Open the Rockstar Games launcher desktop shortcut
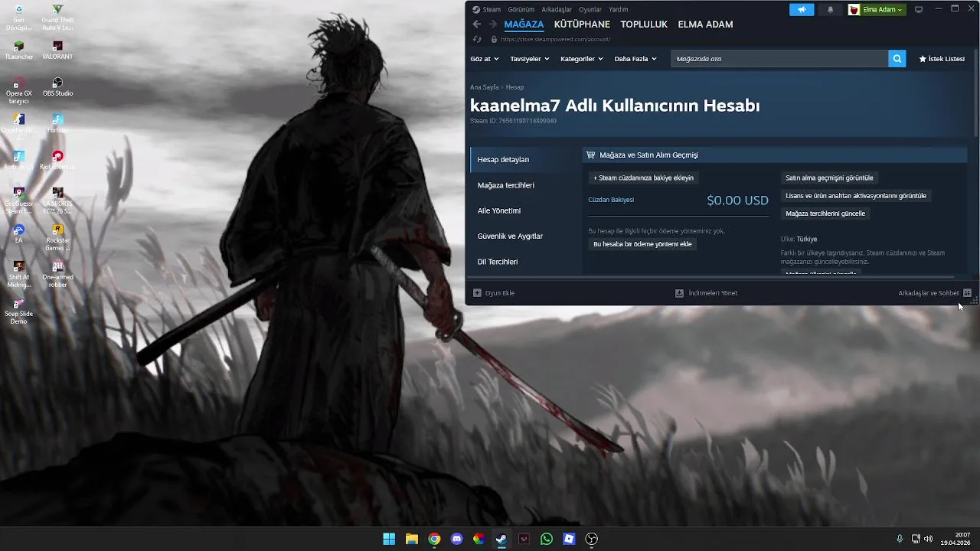Screen dimensions: 980x551 [x=57, y=237]
